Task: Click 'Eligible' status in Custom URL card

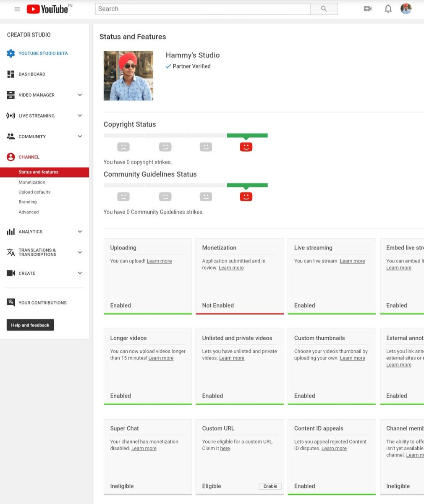Action: [212, 486]
